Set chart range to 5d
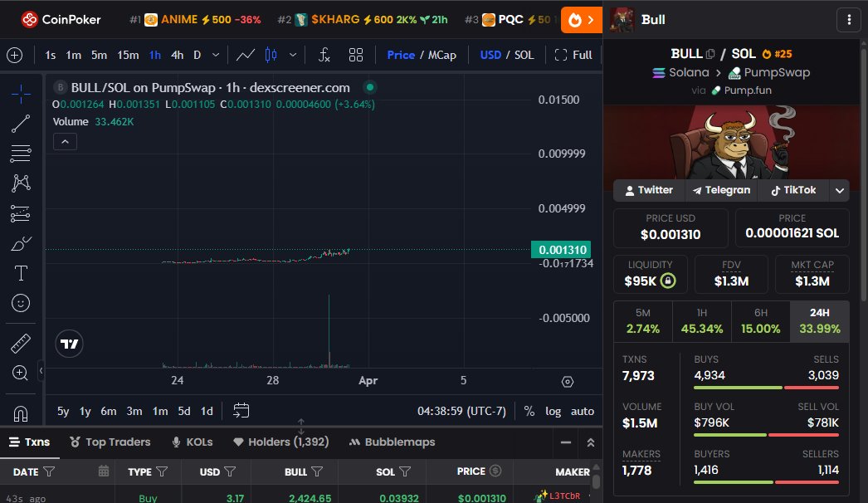 click(x=183, y=411)
